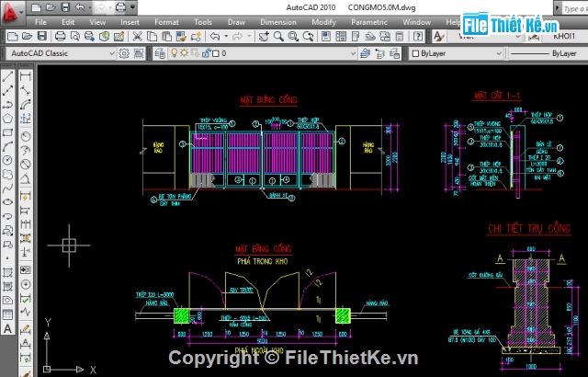
Task: Open the Dimension menu
Action: point(277,22)
